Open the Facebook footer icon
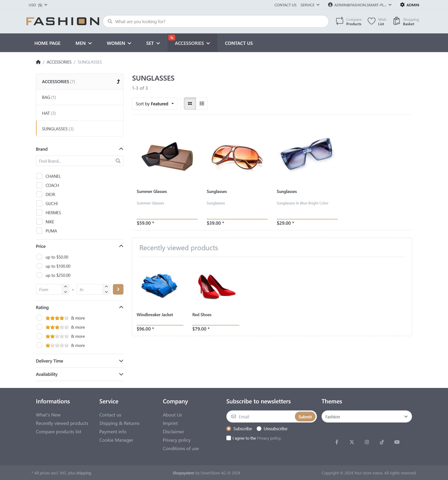Screen dimensions: 448x480 pyautogui.click(x=337, y=442)
